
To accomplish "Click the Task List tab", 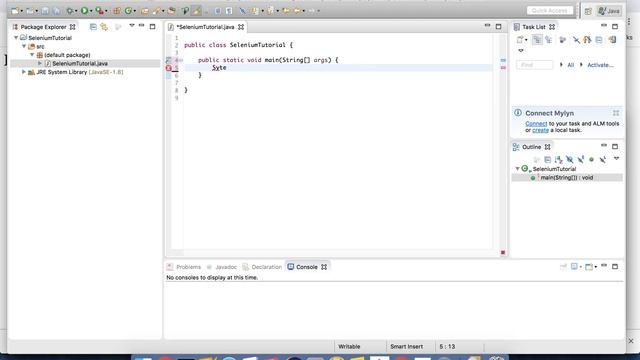I will [533, 27].
